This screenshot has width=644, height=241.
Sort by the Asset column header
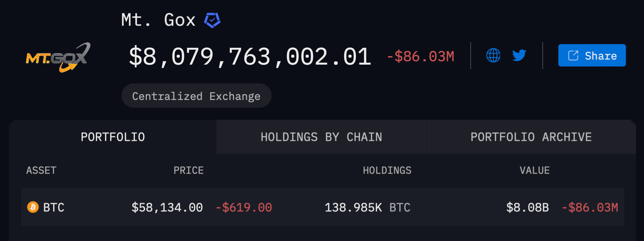click(41, 170)
